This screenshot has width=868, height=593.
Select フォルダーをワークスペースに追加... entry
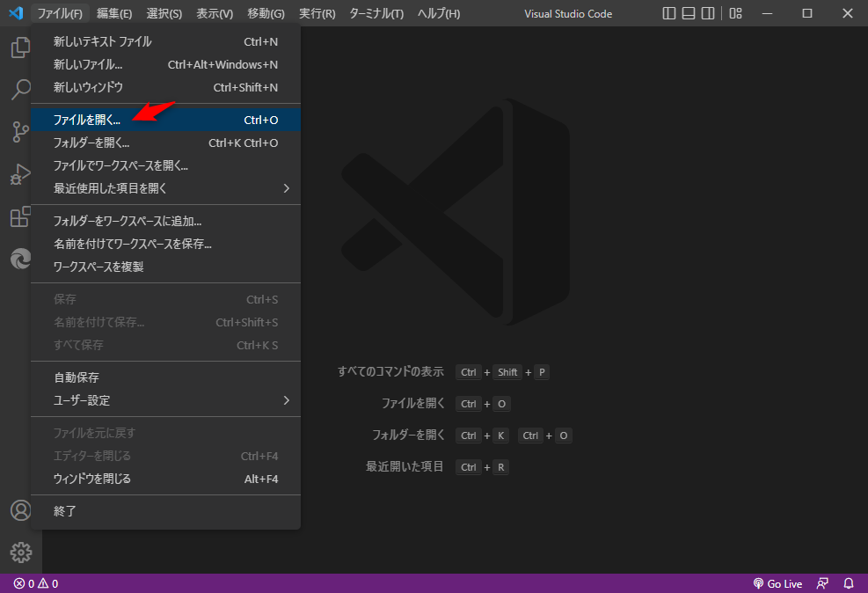click(x=165, y=220)
